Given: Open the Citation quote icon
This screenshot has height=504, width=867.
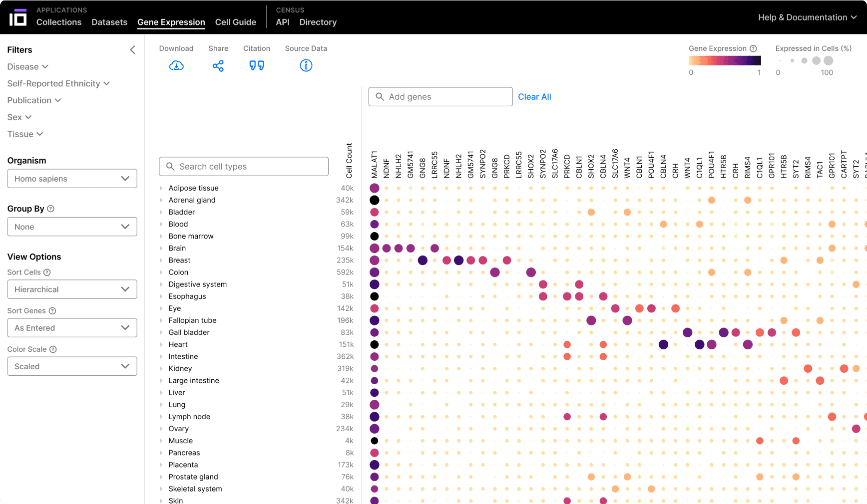Looking at the screenshot, I should (x=257, y=65).
